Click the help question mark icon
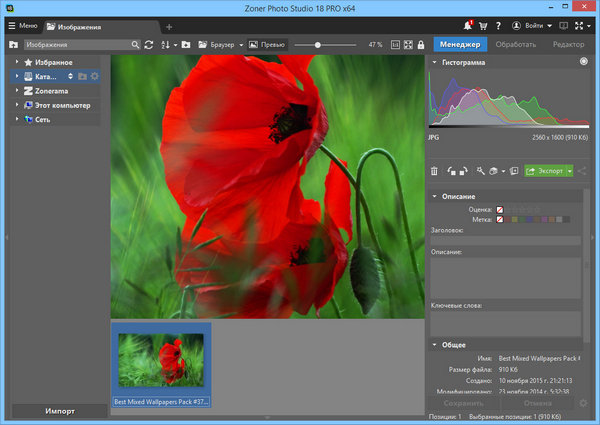 498,25
